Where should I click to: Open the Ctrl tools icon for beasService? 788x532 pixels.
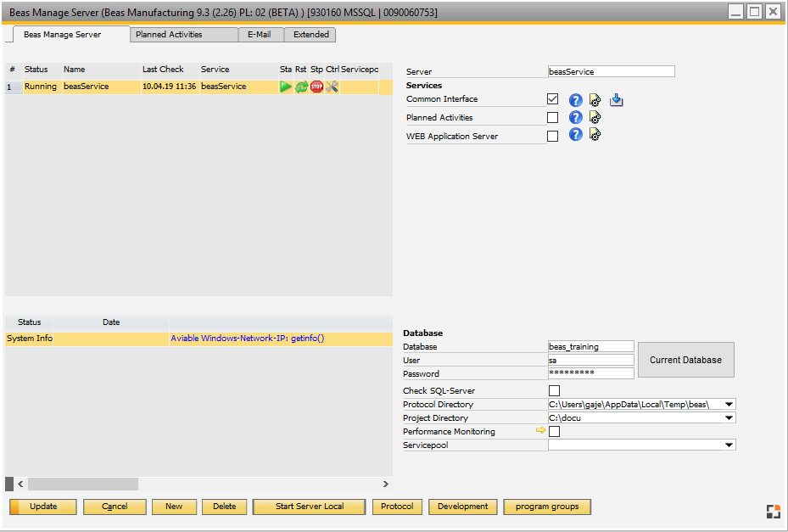click(x=332, y=86)
